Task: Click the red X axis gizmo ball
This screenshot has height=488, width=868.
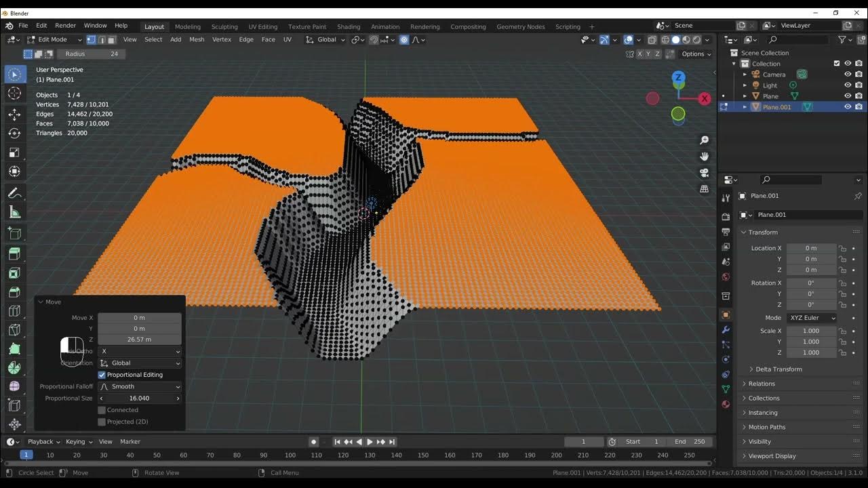Action: pos(705,98)
